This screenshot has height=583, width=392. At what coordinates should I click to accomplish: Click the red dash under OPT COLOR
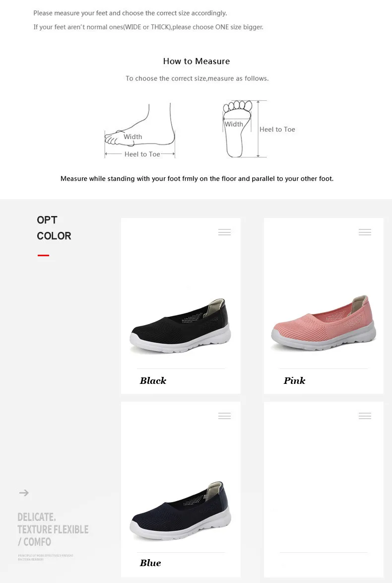(x=43, y=255)
